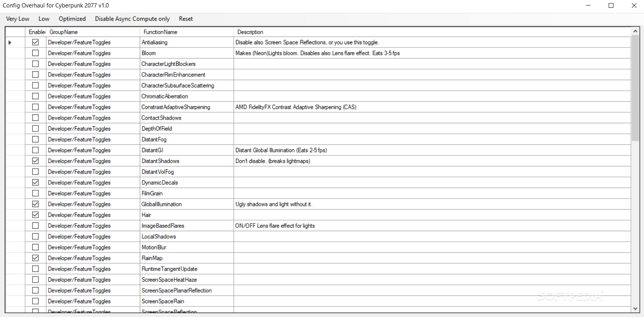Image resolution: width=644 pixels, height=317 pixels.
Task: Uncheck the RainMap checkbox
Action: click(35, 258)
